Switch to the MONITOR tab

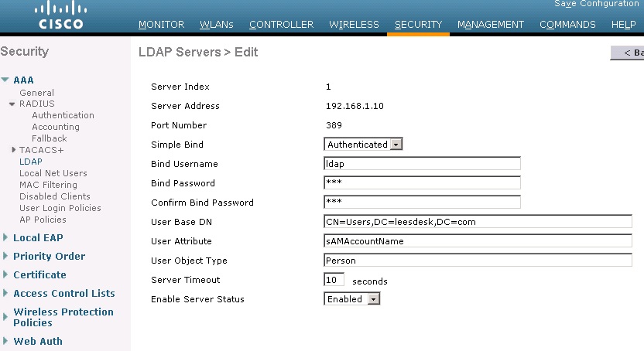click(161, 25)
